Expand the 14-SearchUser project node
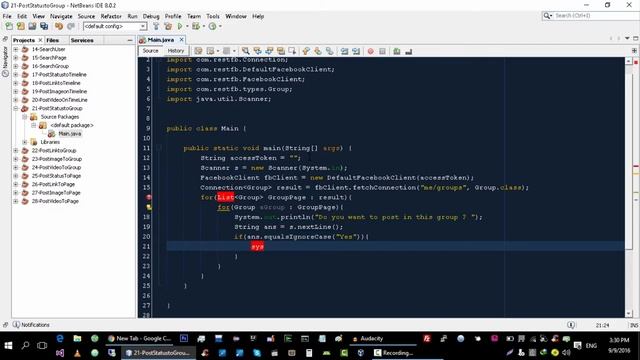640x360 pixels. [x=16, y=49]
